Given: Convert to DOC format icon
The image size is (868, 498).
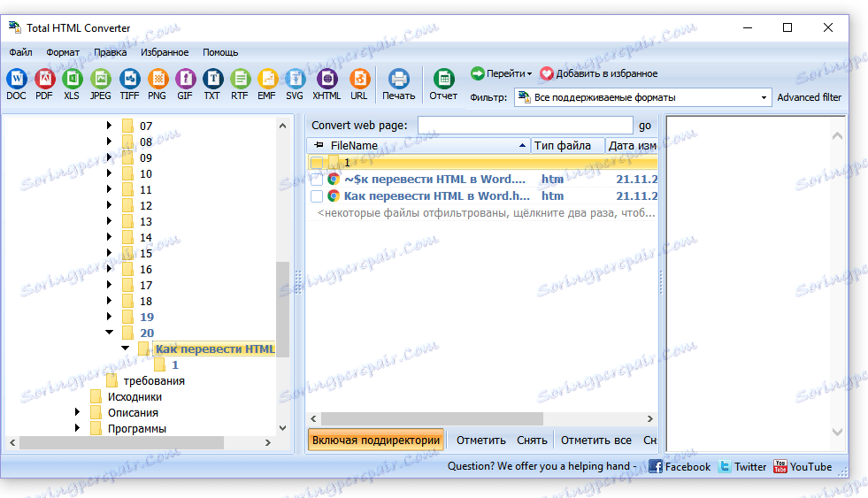Looking at the screenshot, I should coord(17,79).
